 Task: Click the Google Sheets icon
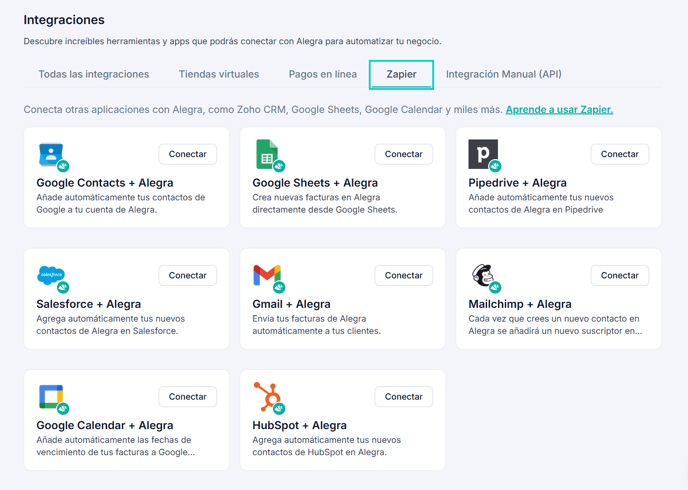[x=267, y=154]
